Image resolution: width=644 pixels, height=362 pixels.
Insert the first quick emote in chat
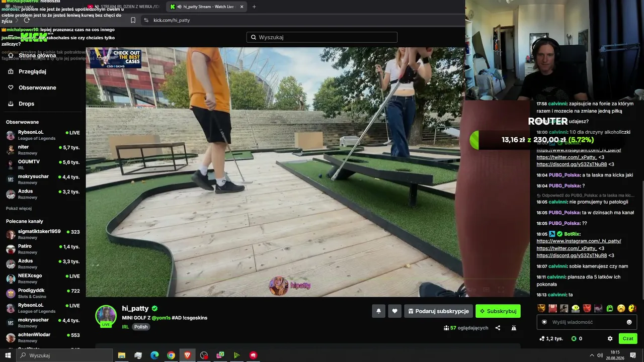click(x=541, y=308)
